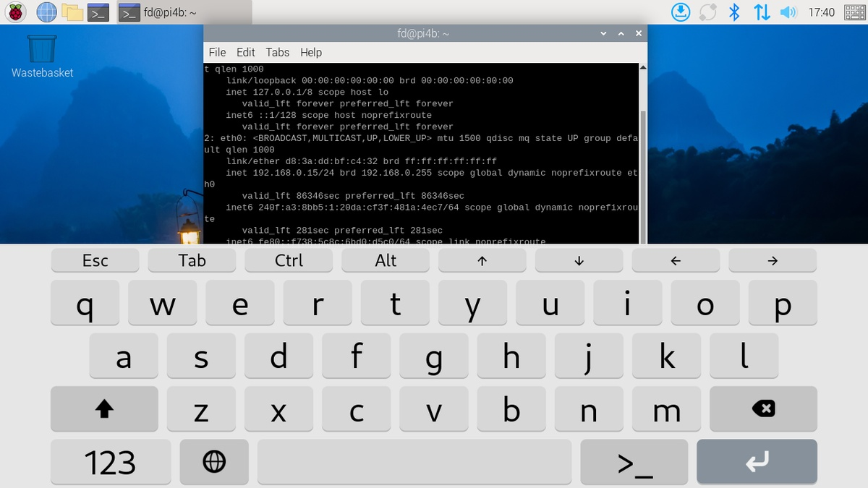Tap the Esc key on the keyboard
The width and height of the screenshot is (868, 488).
point(95,260)
